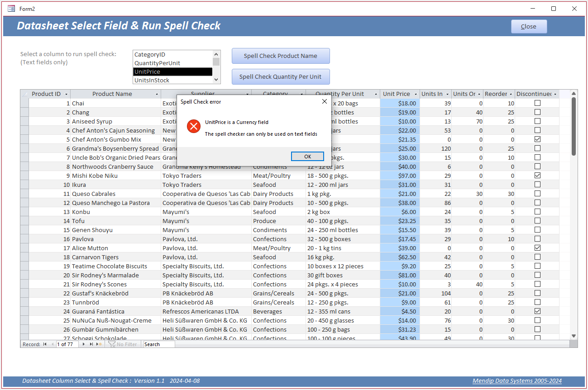Click the record navigator Search box
Viewport: 588px width, 390px height.
coord(159,344)
